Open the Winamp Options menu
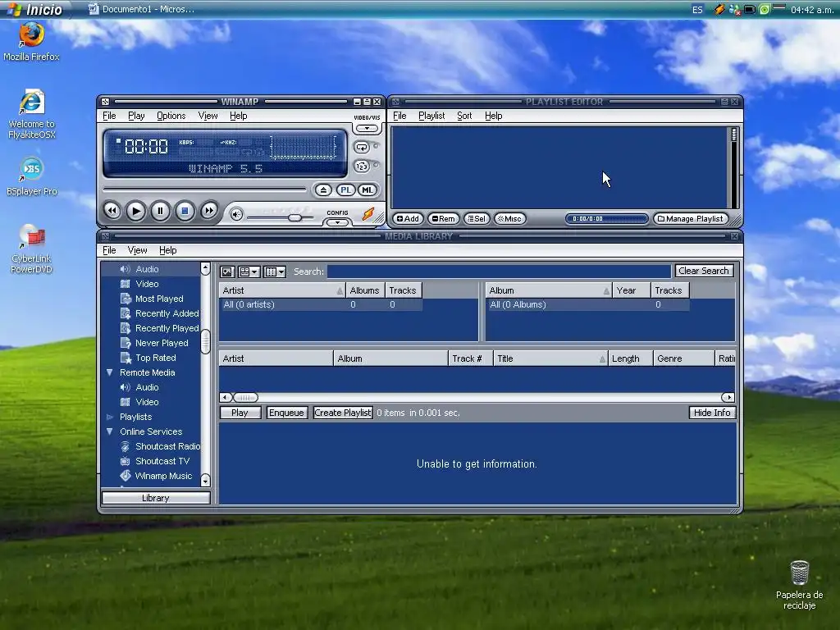The width and height of the screenshot is (840, 630). click(171, 116)
